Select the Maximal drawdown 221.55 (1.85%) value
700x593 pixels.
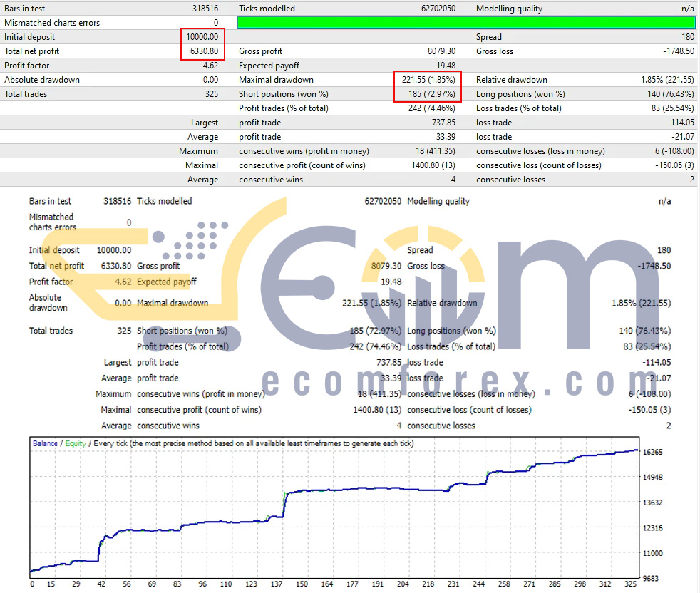coord(428,80)
